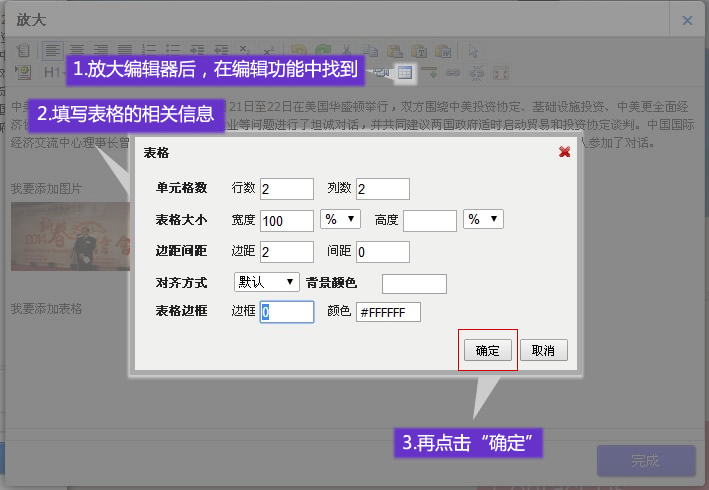
Task: Expand the 对齐方式 默认 dropdown
Action: (266, 282)
